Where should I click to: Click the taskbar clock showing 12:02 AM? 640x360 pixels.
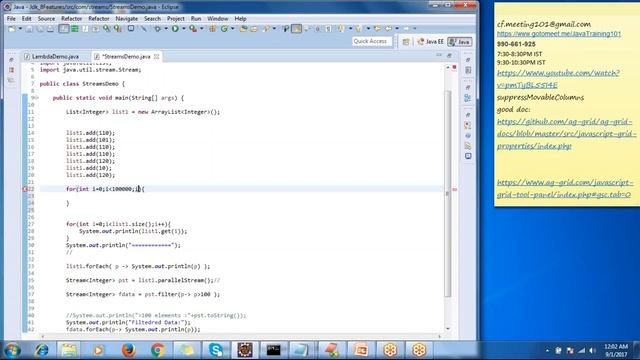click(x=616, y=351)
